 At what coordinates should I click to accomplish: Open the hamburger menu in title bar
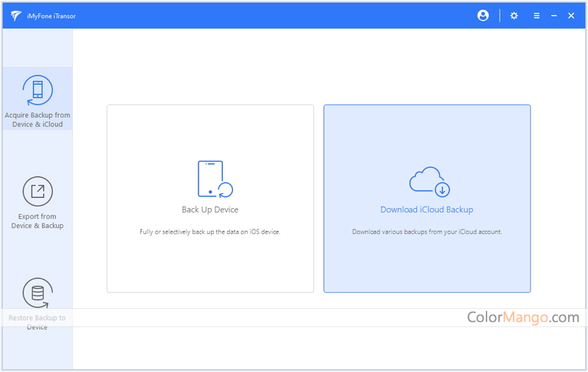click(537, 15)
